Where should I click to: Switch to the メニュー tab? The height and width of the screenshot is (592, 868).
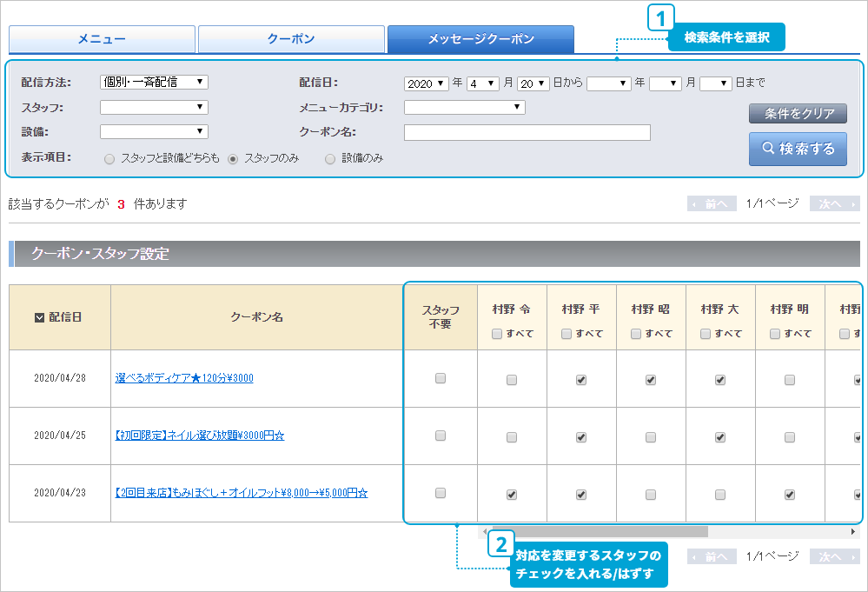tap(102, 39)
